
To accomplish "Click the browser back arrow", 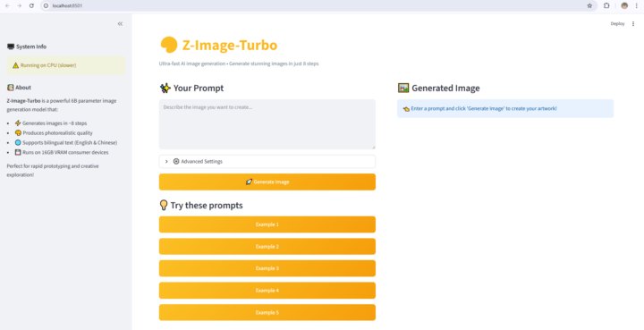I will point(7,5).
